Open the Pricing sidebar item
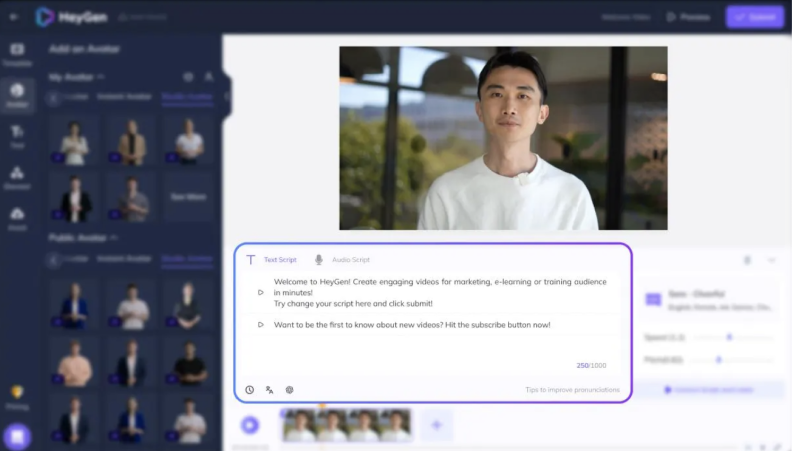 [x=17, y=397]
